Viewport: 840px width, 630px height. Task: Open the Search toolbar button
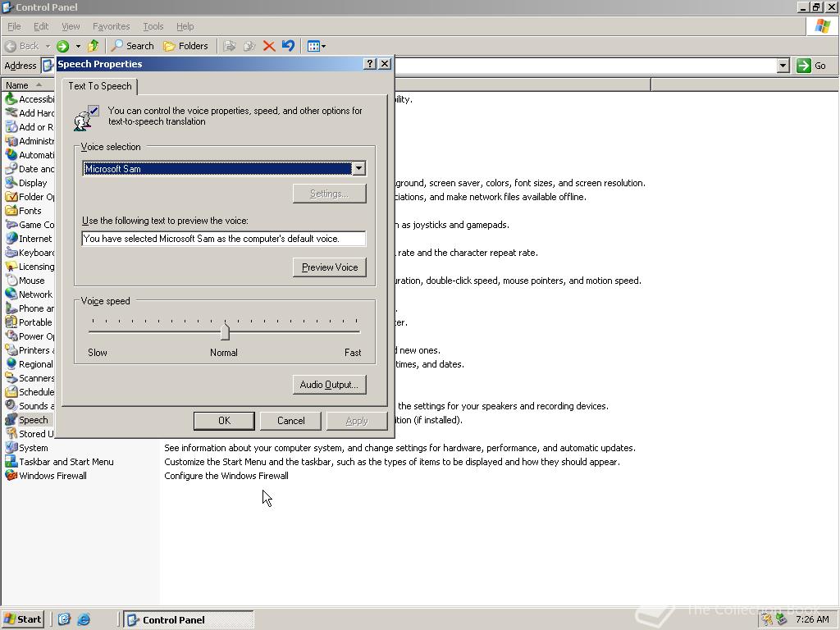pyautogui.click(x=133, y=46)
